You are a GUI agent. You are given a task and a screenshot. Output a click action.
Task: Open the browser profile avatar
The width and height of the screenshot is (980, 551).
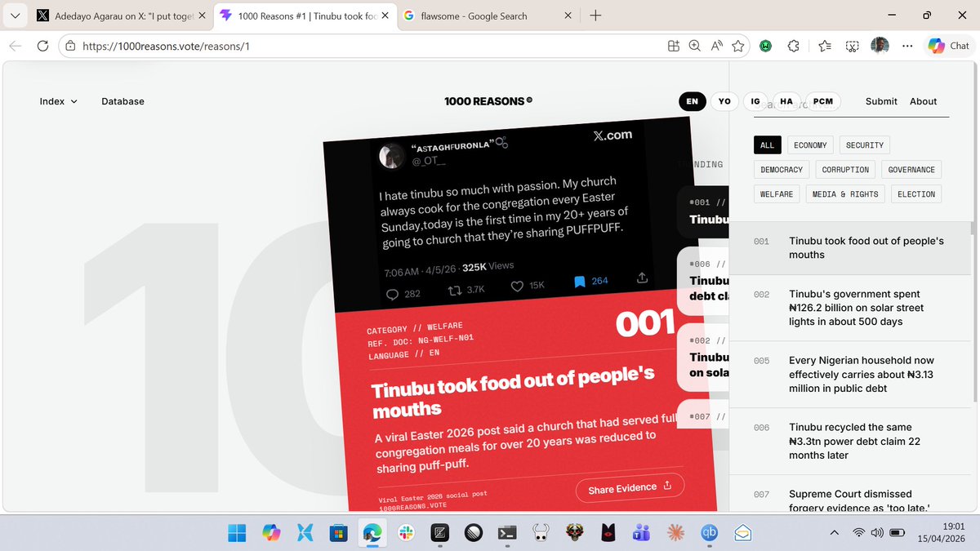(x=880, y=46)
